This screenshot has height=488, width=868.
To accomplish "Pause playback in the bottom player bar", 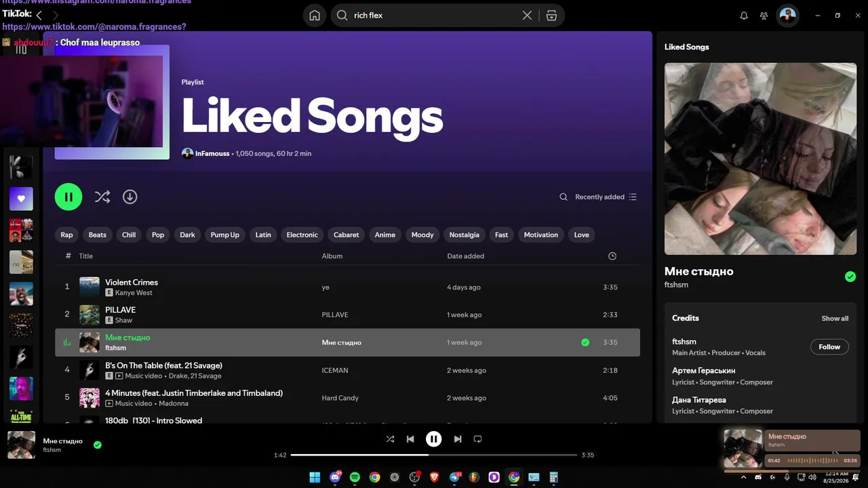I will point(434,439).
